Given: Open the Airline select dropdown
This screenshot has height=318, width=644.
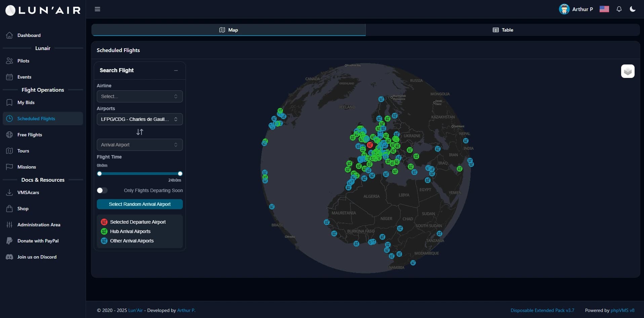Looking at the screenshot, I should point(139,96).
